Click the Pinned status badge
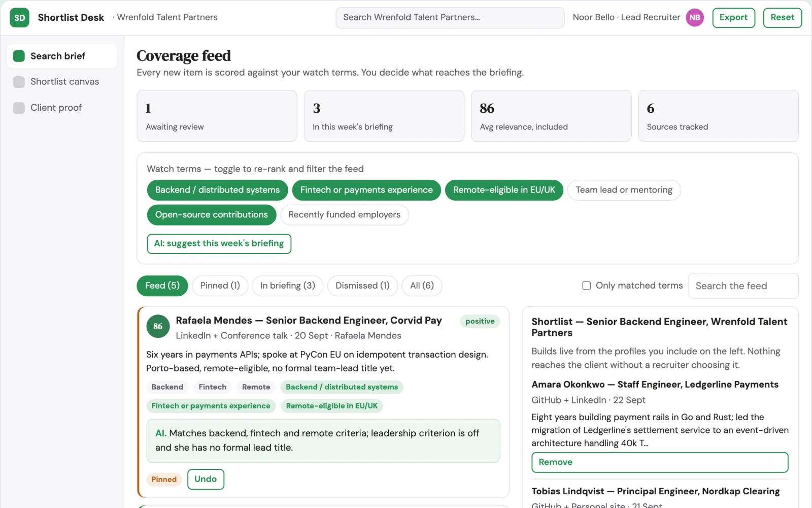 tap(164, 480)
